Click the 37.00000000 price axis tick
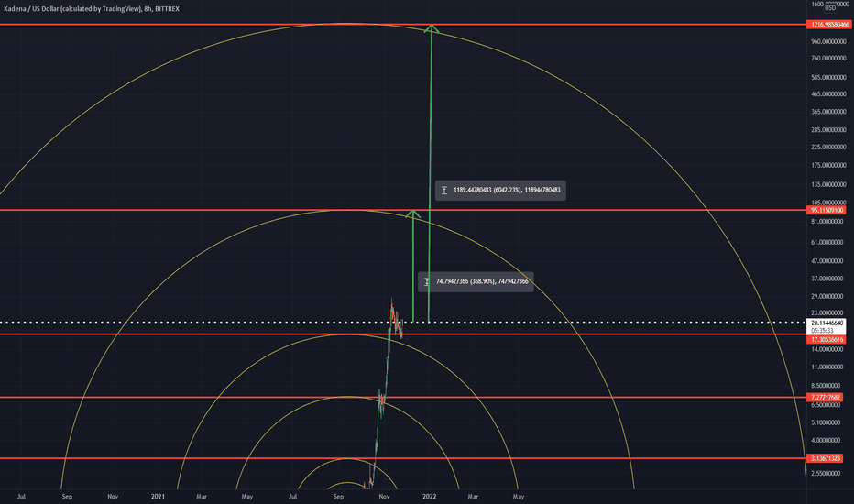 tap(827, 279)
